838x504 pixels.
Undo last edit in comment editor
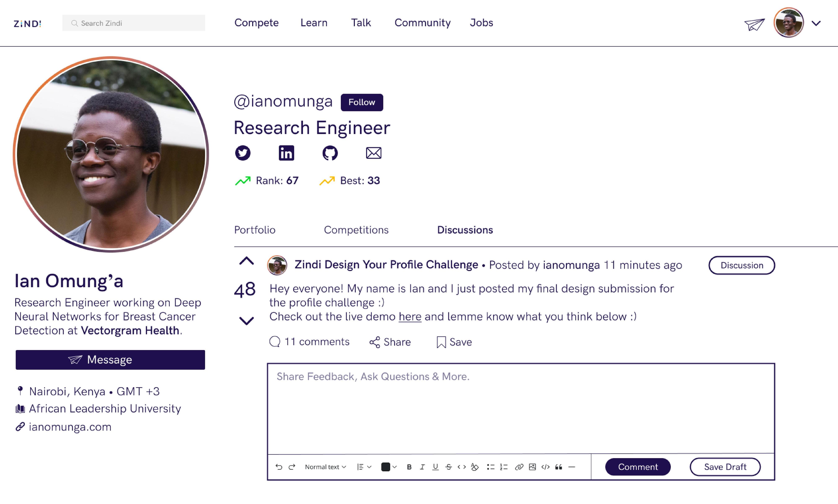[x=279, y=467]
